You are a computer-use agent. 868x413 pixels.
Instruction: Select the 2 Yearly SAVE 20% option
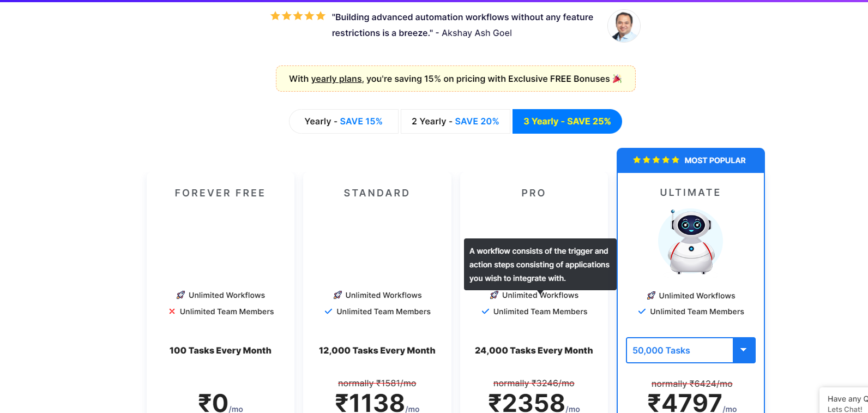[455, 121]
